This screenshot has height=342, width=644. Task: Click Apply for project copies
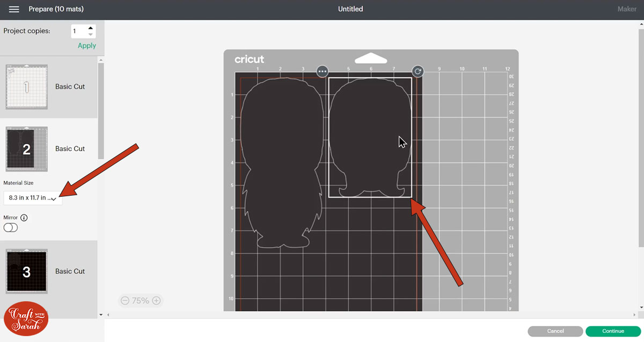(86, 46)
